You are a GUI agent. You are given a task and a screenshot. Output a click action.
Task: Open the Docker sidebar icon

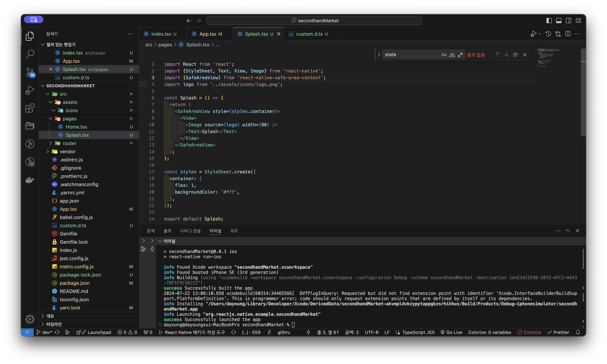30,180
